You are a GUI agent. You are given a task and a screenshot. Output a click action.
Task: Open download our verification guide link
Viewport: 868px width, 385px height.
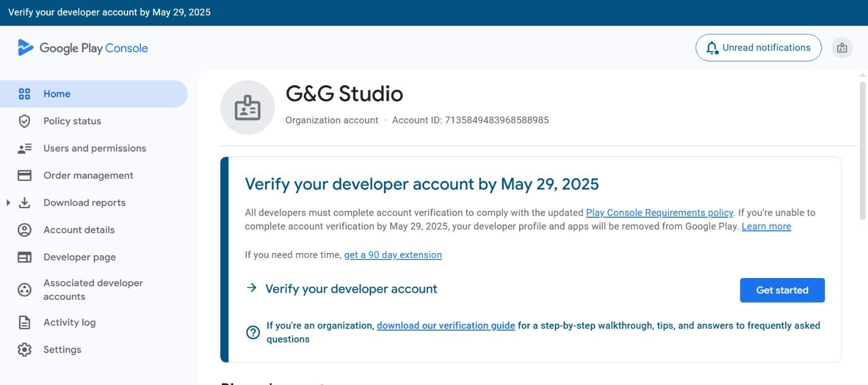[446, 325]
